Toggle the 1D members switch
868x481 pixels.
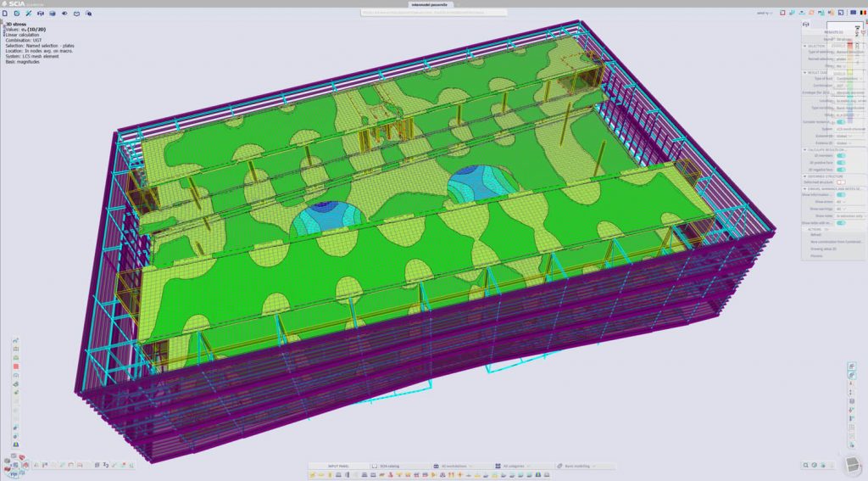pos(841,156)
